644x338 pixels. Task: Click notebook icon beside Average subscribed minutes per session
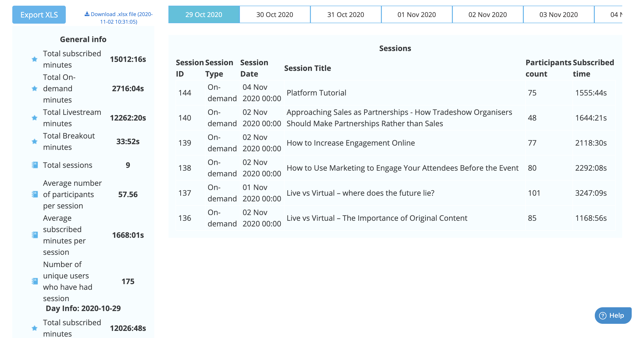tap(35, 235)
